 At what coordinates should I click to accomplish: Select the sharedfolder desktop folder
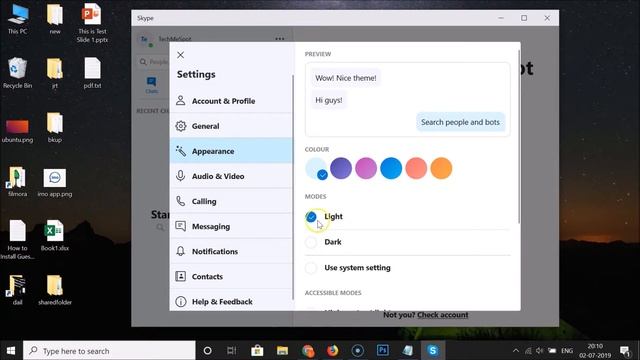[55, 290]
